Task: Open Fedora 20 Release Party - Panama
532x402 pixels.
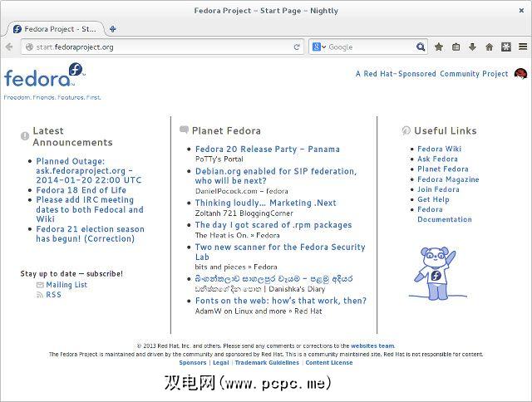Action: [268, 150]
